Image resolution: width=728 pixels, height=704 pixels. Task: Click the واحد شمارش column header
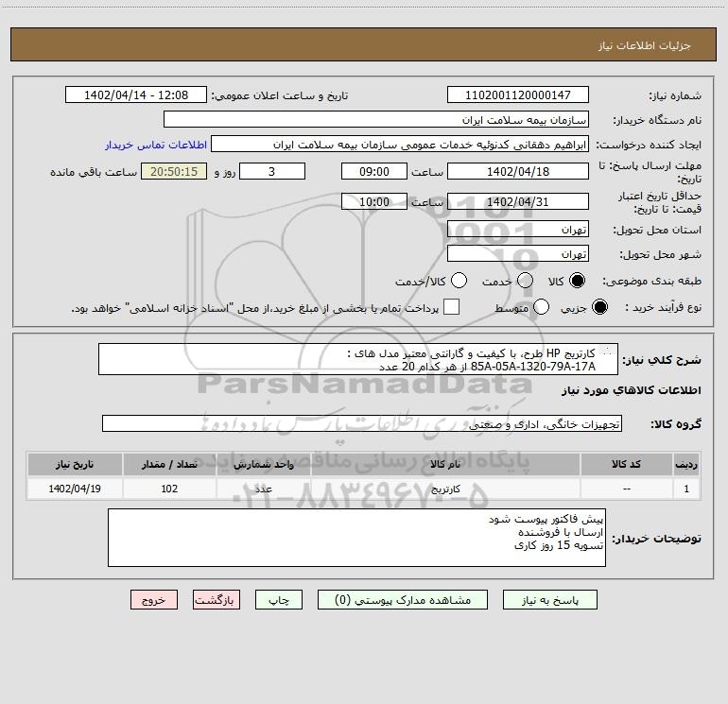263,465
